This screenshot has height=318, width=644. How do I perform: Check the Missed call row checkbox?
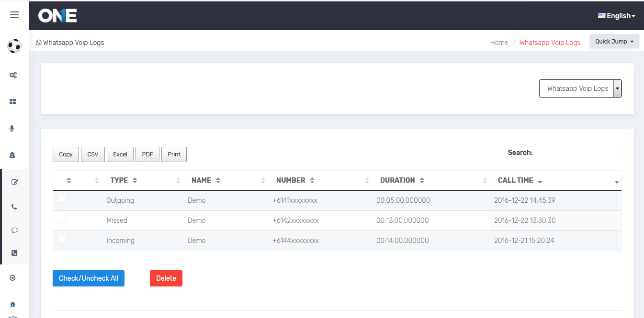click(x=62, y=219)
